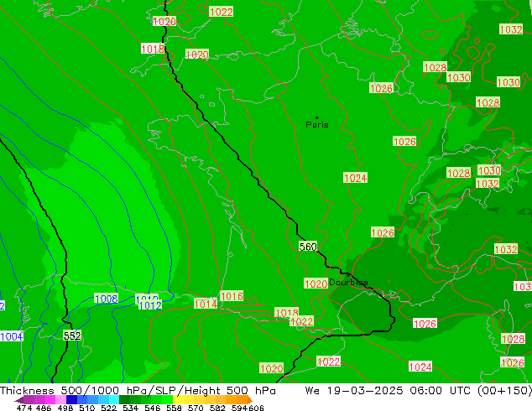Click the orange right arrow end of color bar
Screen dimensions: 532x411
[x=249, y=400]
